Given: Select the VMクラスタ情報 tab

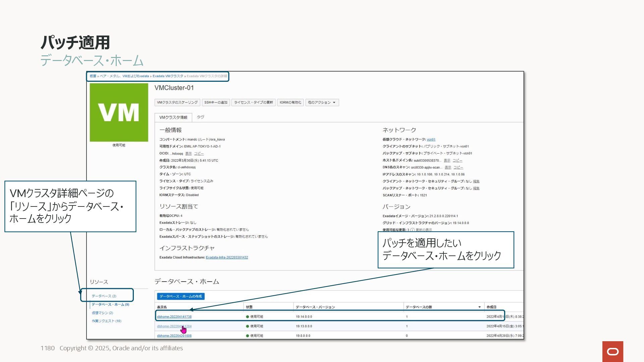Looking at the screenshot, I should (173, 117).
